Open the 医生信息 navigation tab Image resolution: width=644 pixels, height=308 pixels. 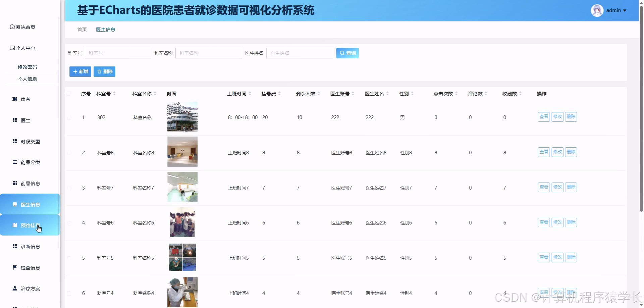(105, 30)
